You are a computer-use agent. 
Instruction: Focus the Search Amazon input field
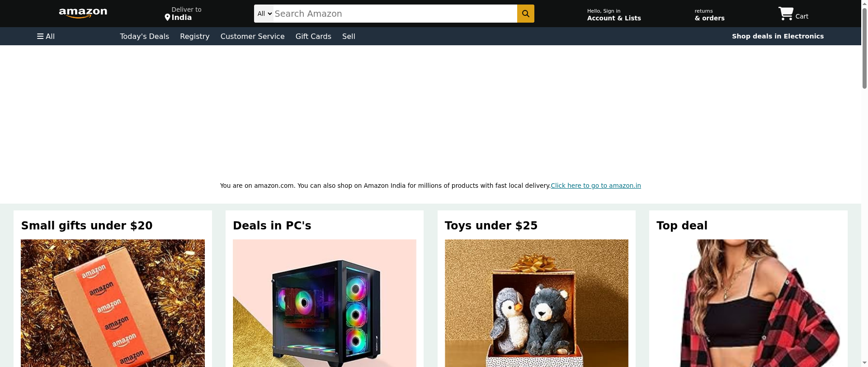[x=395, y=14]
